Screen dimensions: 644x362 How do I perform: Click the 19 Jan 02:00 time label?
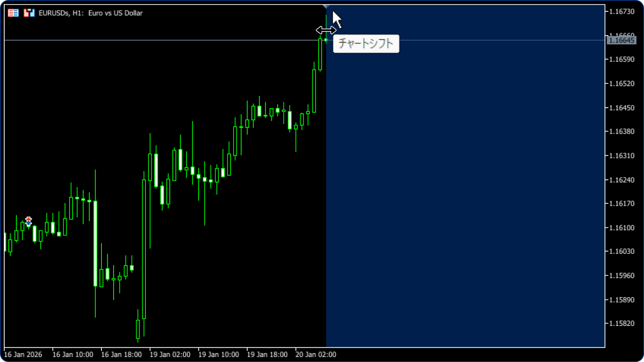point(170,354)
